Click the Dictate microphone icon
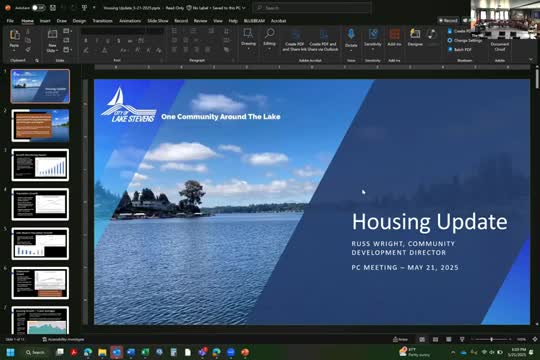Viewport: 540px width, 360px height. tap(351, 34)
